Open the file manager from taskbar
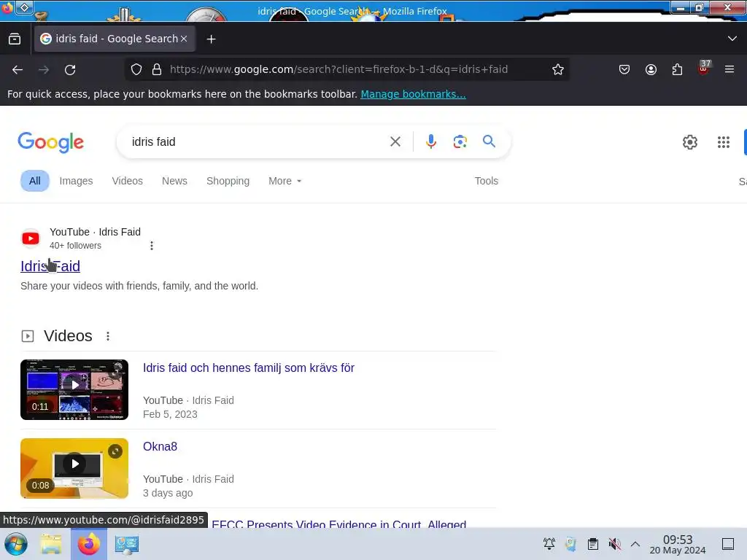 pos(51,544)
